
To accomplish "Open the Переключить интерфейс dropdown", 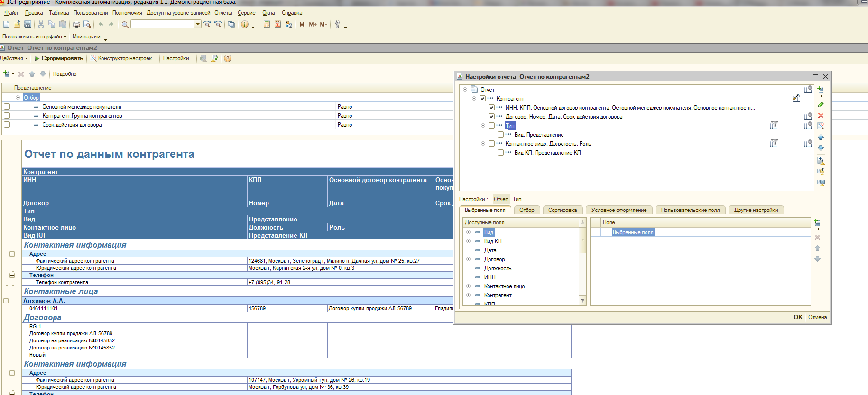I will click(x=34, y=37).
